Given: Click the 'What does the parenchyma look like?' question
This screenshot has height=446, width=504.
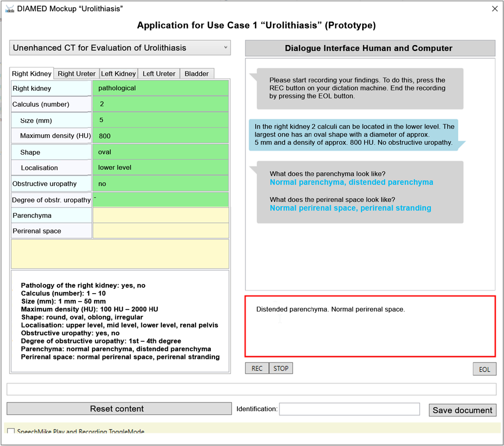Looking at the screenshot, I should pyautogui.click(x=327, y=174).
